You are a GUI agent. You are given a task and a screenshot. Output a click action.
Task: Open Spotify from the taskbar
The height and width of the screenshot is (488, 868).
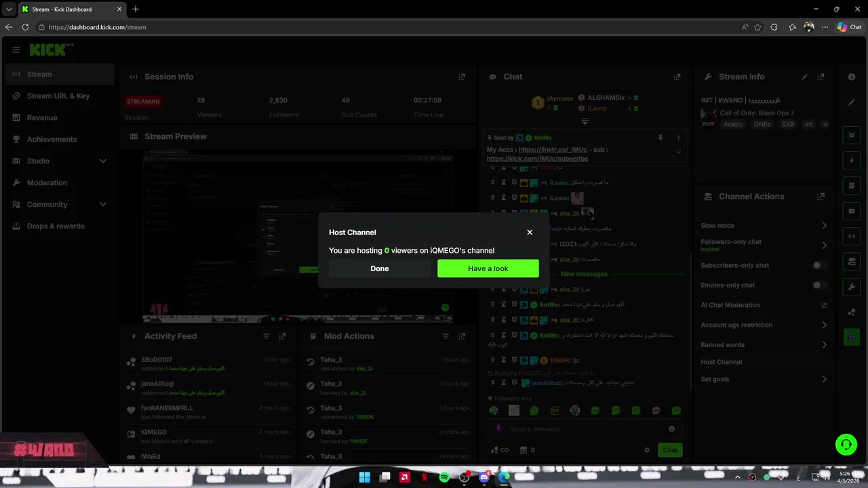point(444,477)
